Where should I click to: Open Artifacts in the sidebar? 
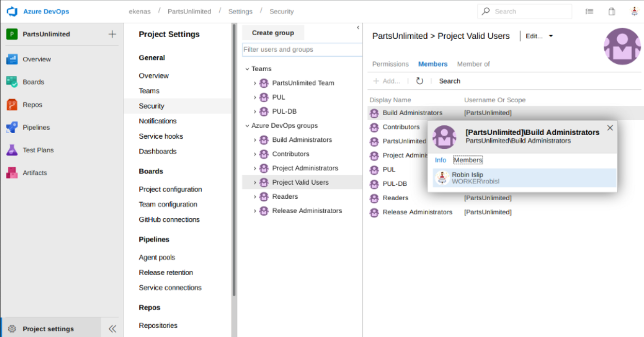35,173
